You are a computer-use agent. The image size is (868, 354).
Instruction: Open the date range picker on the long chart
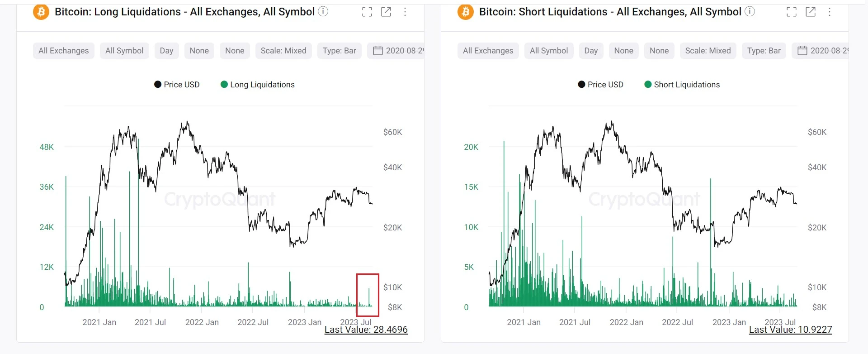click(396, 51)
